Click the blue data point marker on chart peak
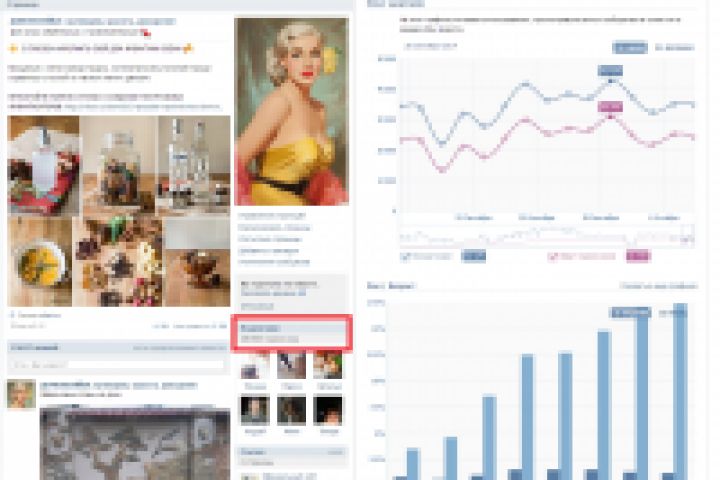 (x=610, y=81)
